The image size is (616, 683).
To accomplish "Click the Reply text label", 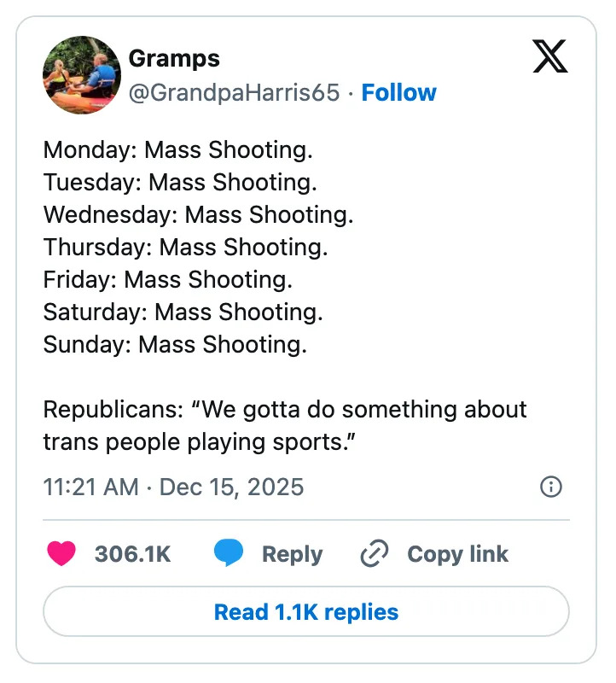I will coord(292,554).
